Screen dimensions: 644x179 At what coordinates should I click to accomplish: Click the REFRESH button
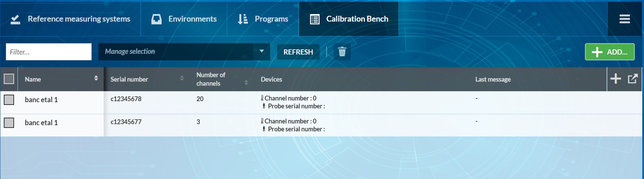click(298, 52)
